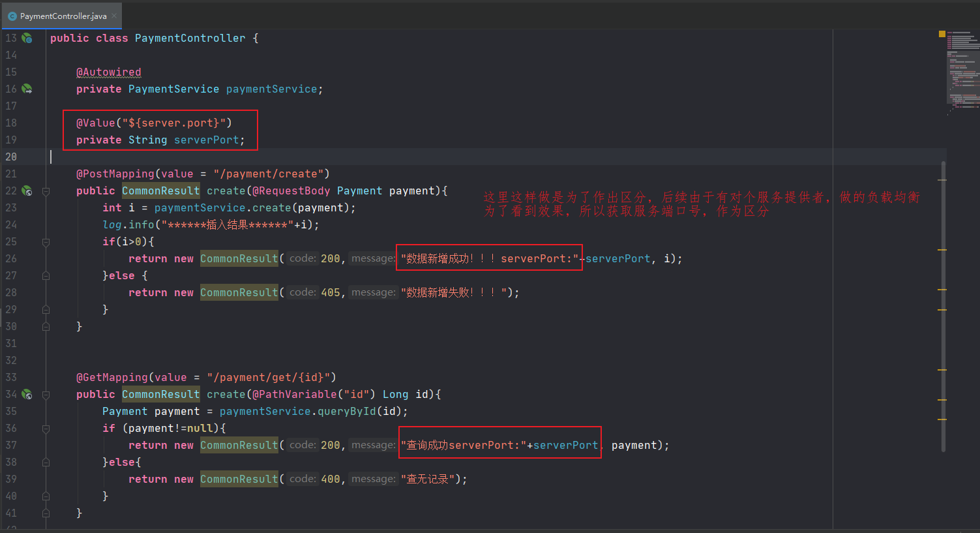Viewport: 980px width, 533px height.
Task: Click the fold end marker on line 41
Action: click(46, 513)
